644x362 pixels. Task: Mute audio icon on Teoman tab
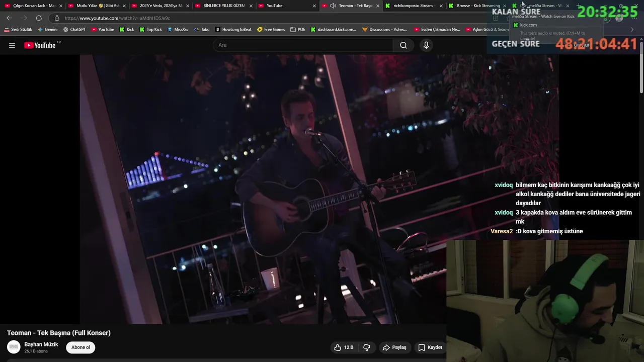(x=333, y=6)
